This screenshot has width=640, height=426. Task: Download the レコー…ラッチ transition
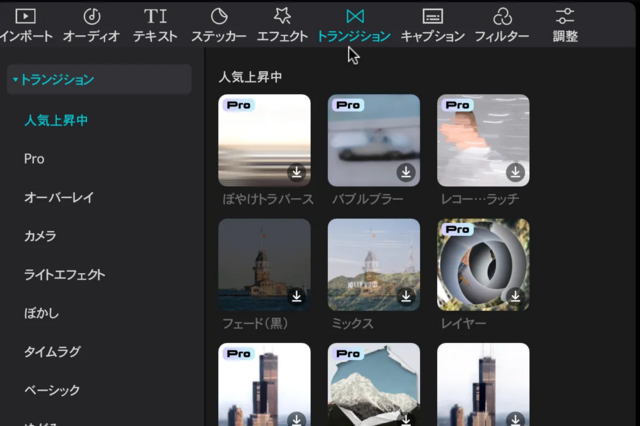[516, 172]
